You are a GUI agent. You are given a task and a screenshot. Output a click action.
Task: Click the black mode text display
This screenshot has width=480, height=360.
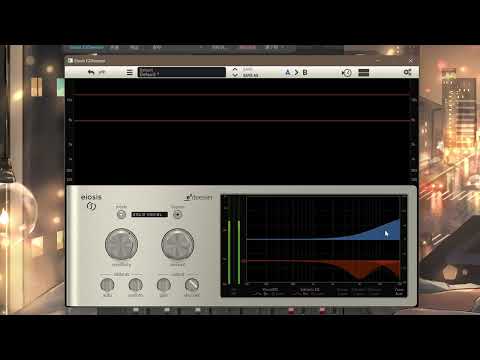(x=150, y=214)
